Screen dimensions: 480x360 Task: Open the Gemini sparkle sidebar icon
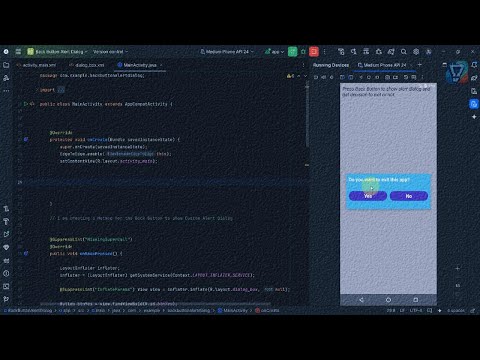474,117
